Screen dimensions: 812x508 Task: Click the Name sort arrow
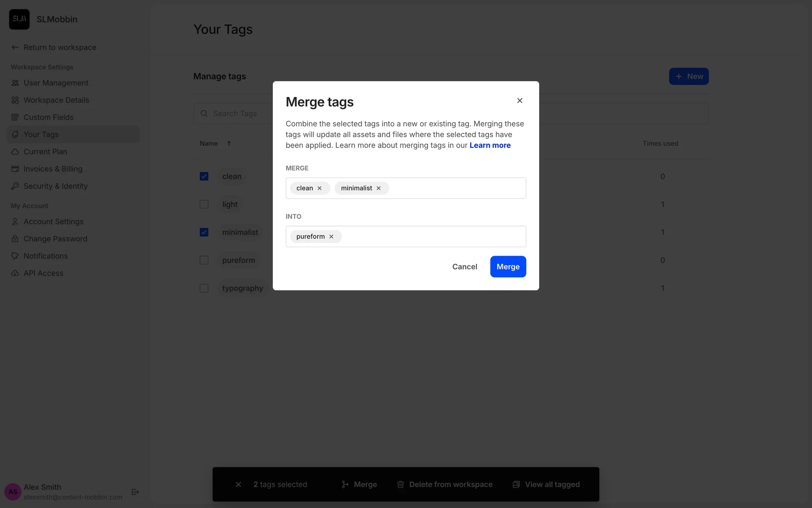tap(229, 144)
